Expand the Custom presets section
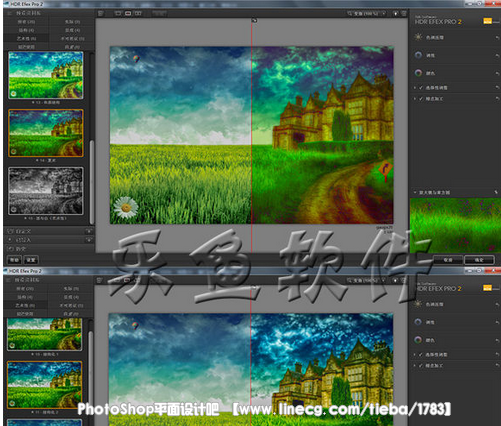This screenshot has width=501, height=426. click(x=23, y=231)
